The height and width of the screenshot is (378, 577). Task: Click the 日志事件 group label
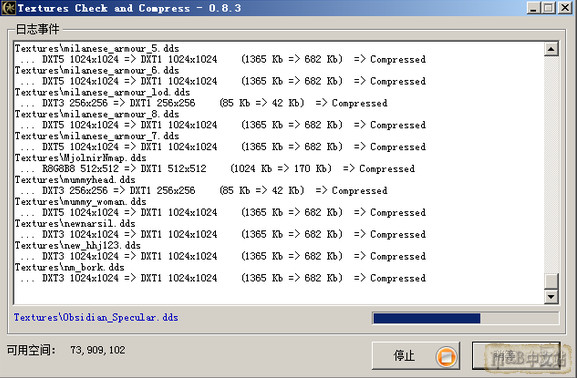37,29
